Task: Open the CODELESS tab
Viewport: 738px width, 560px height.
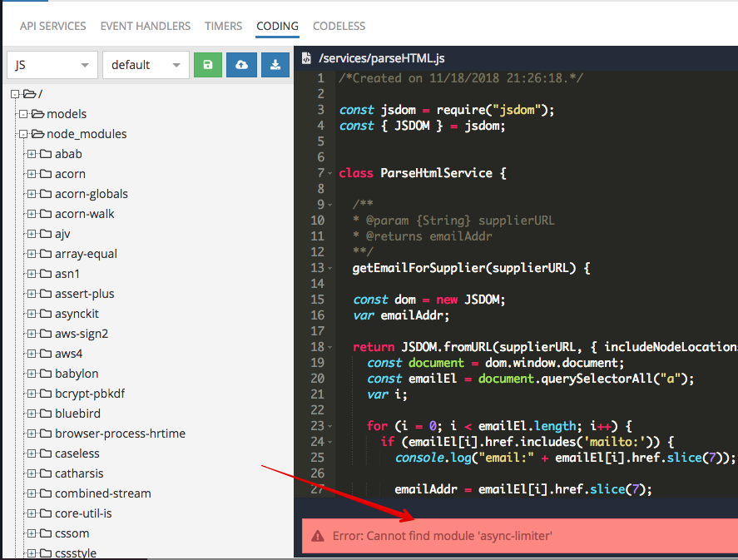Action: [339, 26]
